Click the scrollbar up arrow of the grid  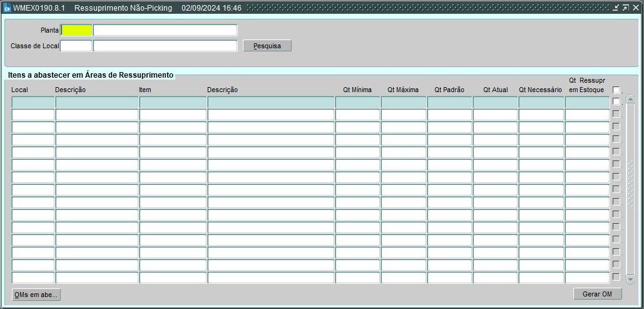630,99
